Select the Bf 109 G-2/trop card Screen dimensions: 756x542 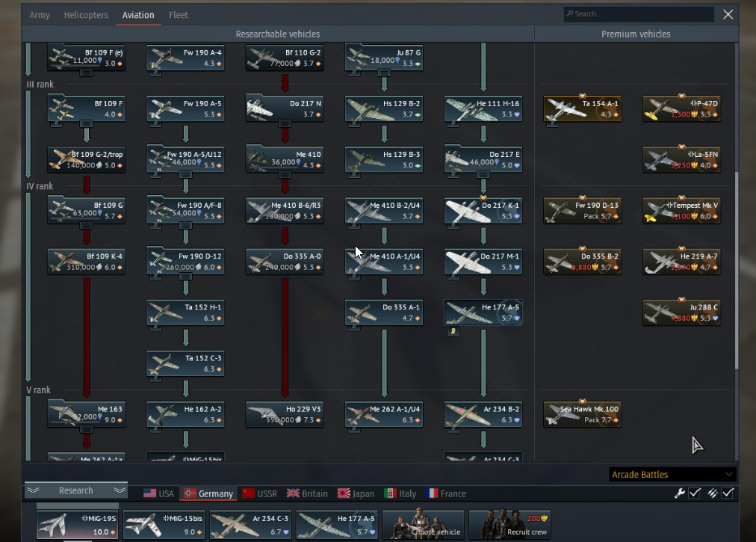pos(87,159)
